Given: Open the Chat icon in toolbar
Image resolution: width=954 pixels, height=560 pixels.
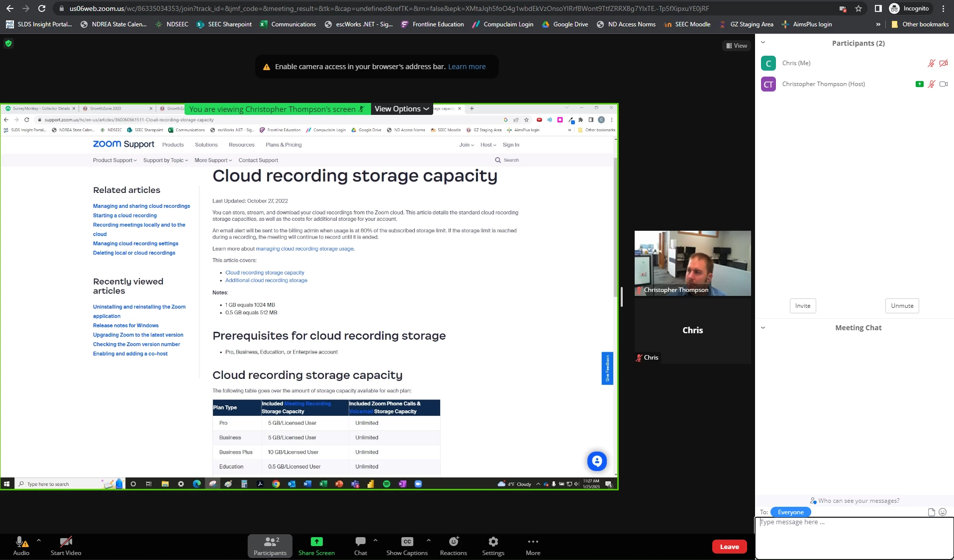Looking at the screenshot, I should click(x=361, y=542).
